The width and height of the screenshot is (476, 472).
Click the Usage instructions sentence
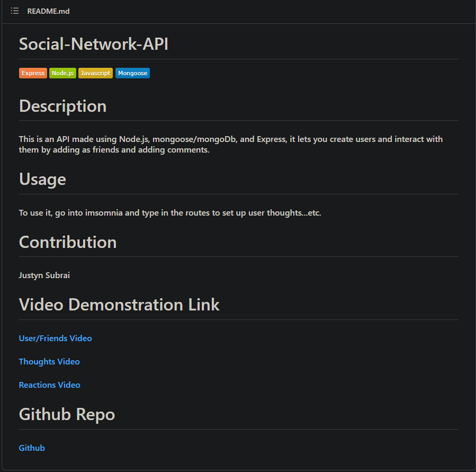coord(170,212)
